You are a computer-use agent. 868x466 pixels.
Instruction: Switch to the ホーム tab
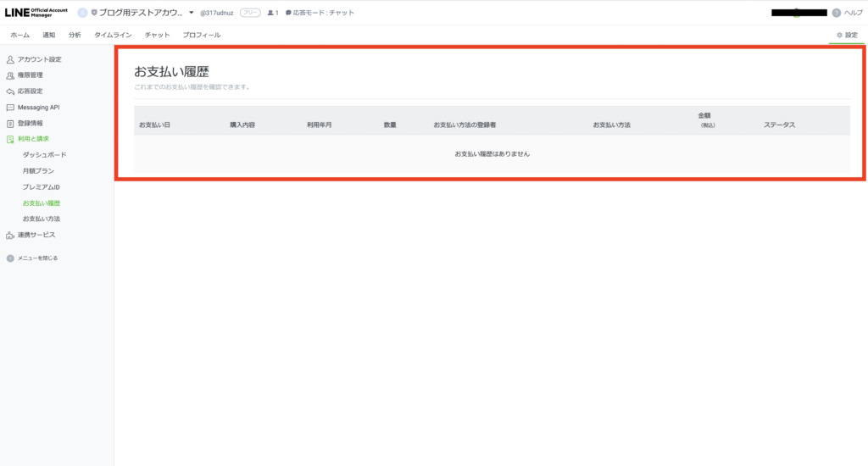[19, 35]
